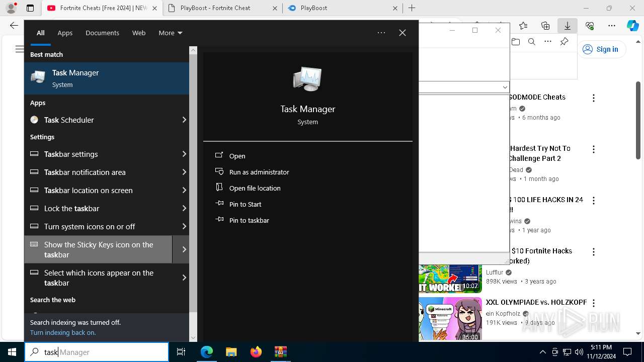Image resolution: width=644 pixels, height=362 pixels.
Task: Open Microsoft Edge from taskbar
Action: (x=207, y=352)
